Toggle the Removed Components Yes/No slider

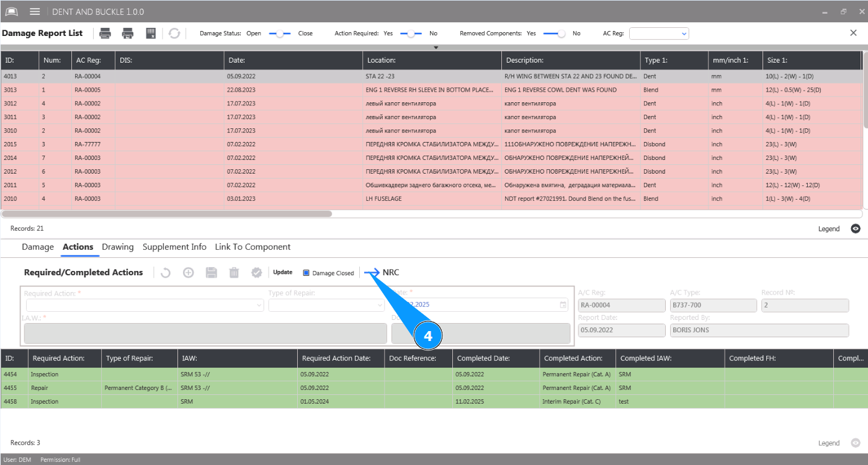click(554, 33)
